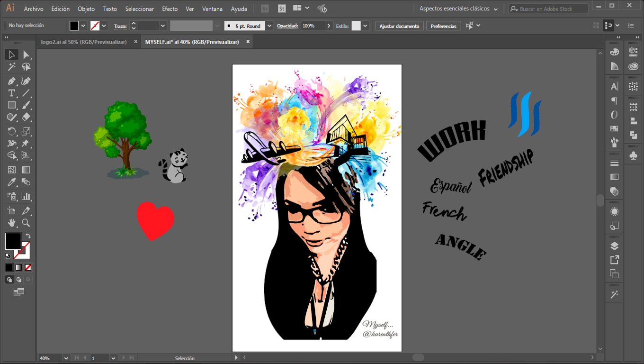Select the Zoom tool

(x=26, y=223)
